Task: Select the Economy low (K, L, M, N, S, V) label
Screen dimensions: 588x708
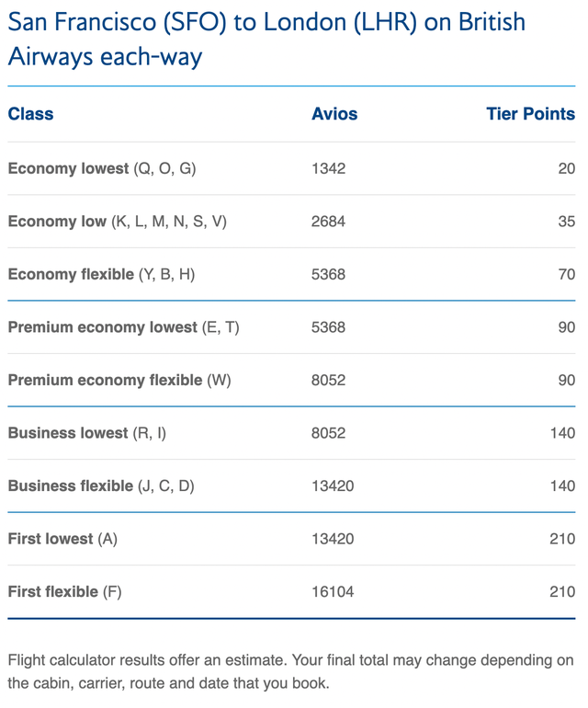Action: pyautogui.click(x=117, y=222)
